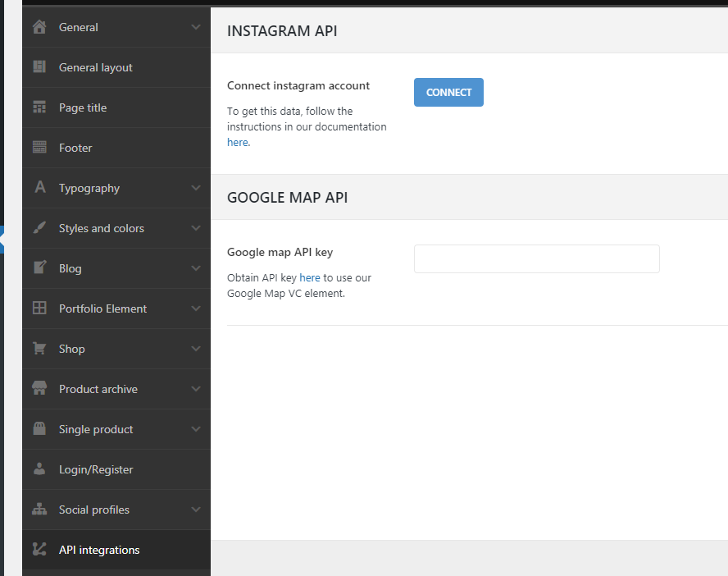This screenshot has width=728, height=576.
Task: Open Social profiles menu item
Action: pyautogui.click(x=116, y=510)
